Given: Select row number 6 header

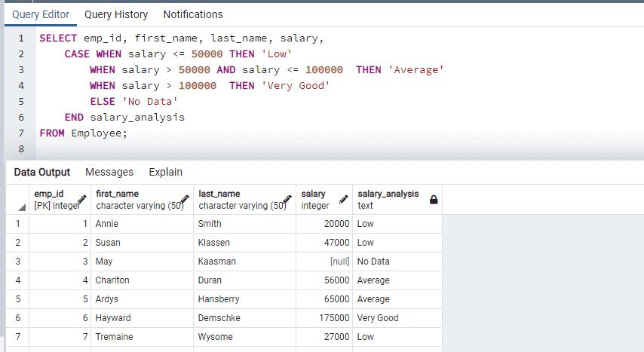Looking at the screenshot, I should (x=17, y=318).
